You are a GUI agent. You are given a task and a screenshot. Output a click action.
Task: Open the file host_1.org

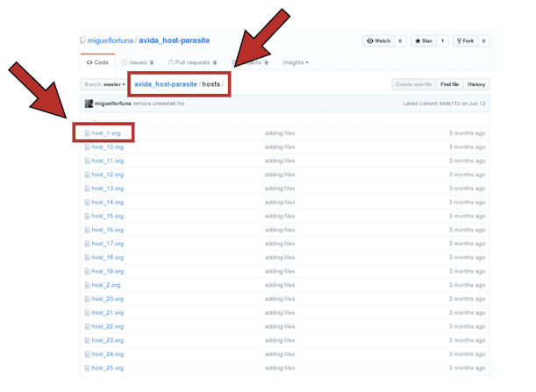[106, 133]
